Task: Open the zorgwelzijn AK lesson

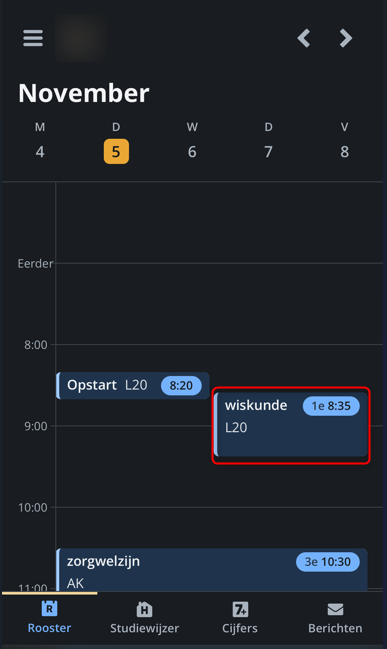Action: [212, 570]
